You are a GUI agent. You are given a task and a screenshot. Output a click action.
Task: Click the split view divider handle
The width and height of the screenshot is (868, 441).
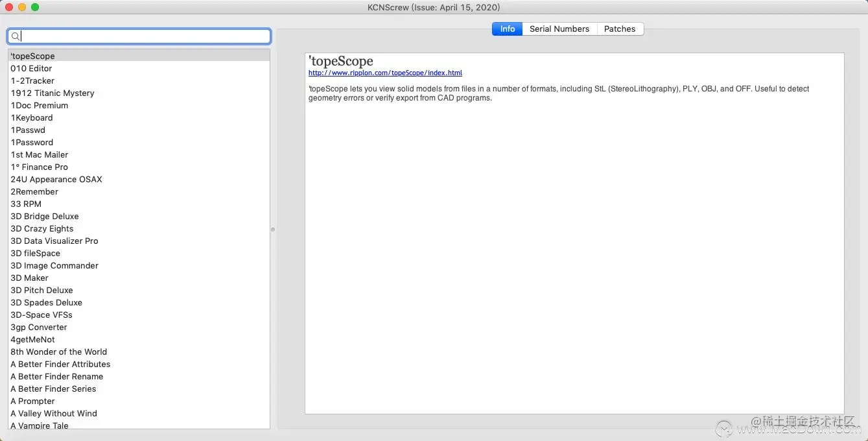[273, 229]
